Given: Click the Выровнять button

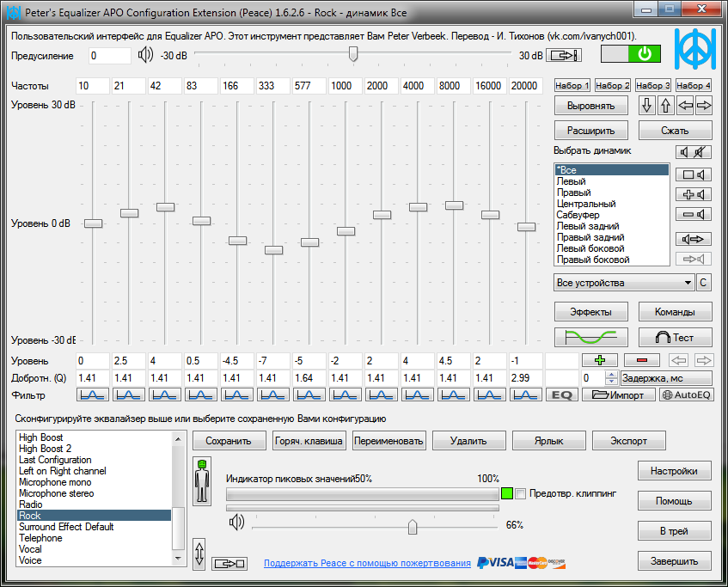Looking at the screenshot, I should click(x=591, y=106).
